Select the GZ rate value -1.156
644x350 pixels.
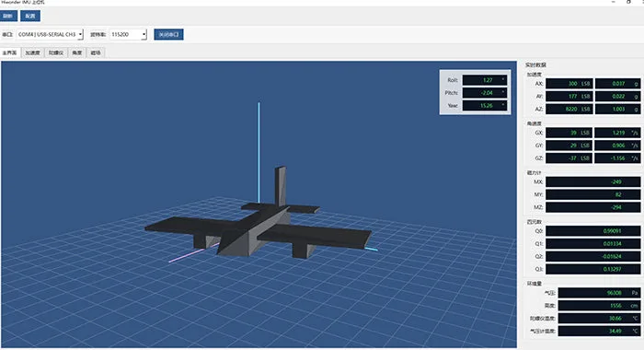pyautogui.click(x=617, y=158)
